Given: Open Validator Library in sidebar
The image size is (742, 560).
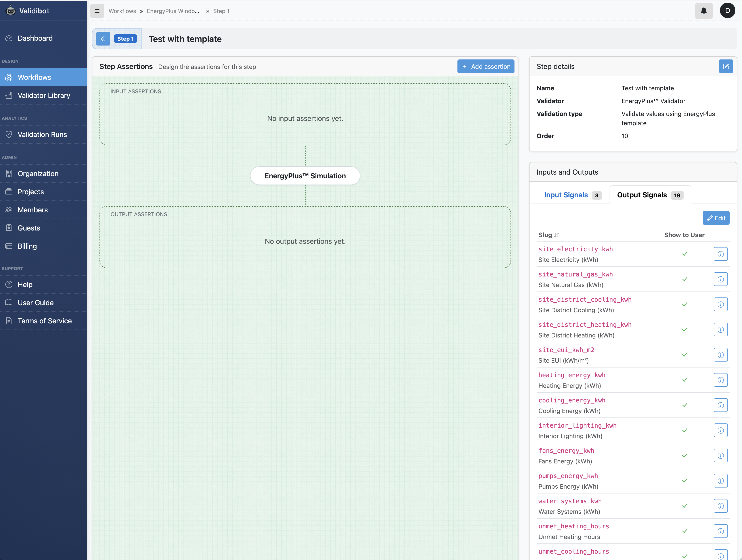Looking at the screenshot, I should tap(44, 95).
